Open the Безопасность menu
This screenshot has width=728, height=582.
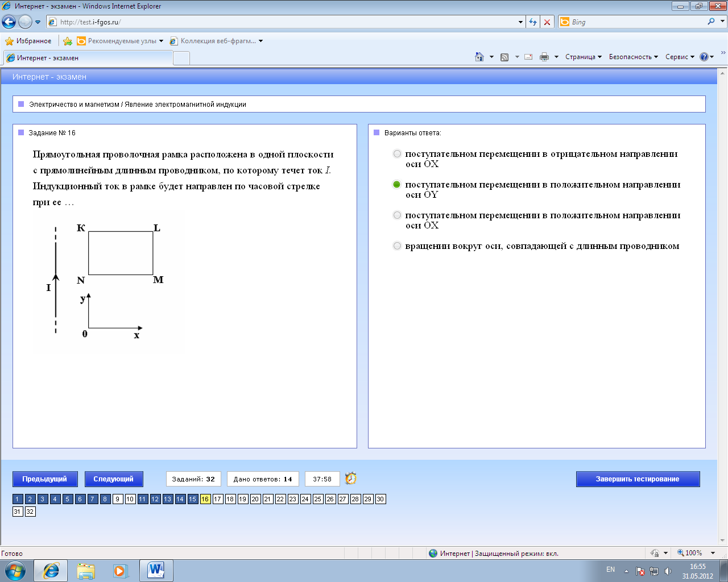tap(634, 57)
